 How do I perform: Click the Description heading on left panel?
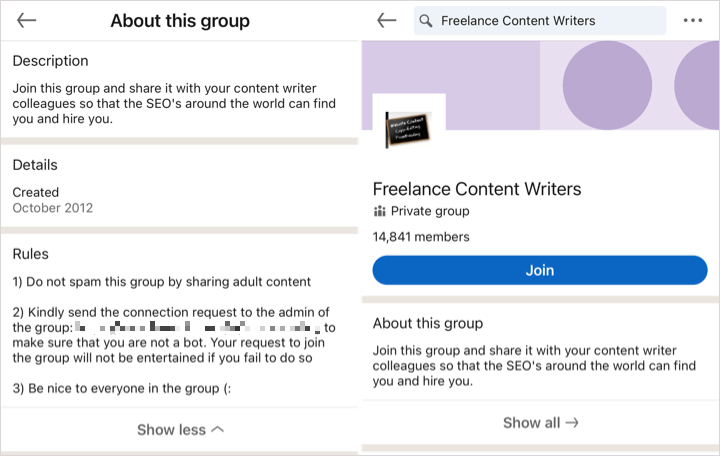tap(50, 61)
